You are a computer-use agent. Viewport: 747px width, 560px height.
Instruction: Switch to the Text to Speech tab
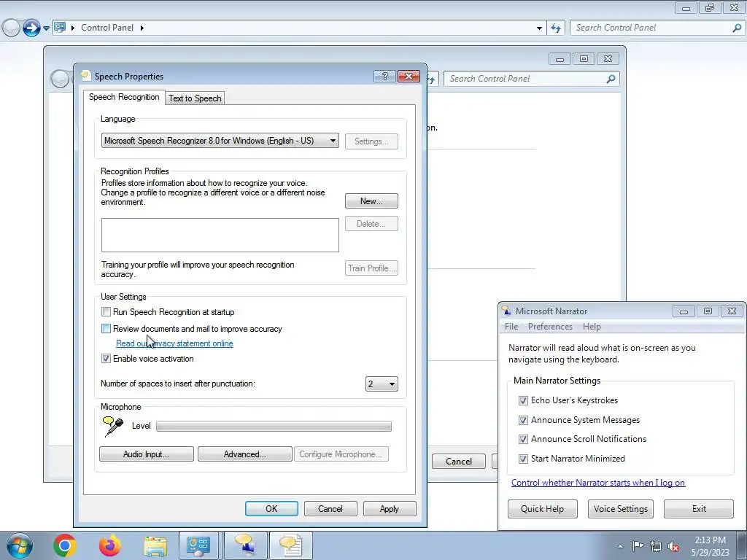195,98
